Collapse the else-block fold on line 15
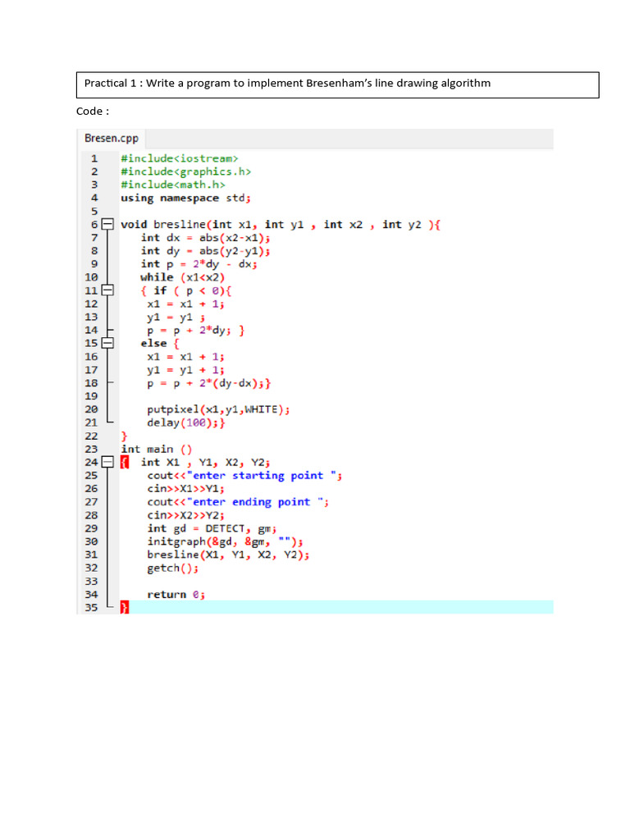 point(107,343)
